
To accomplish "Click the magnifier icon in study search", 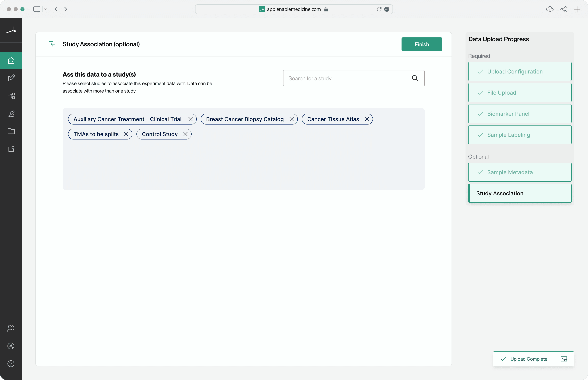I will [415, 78].
